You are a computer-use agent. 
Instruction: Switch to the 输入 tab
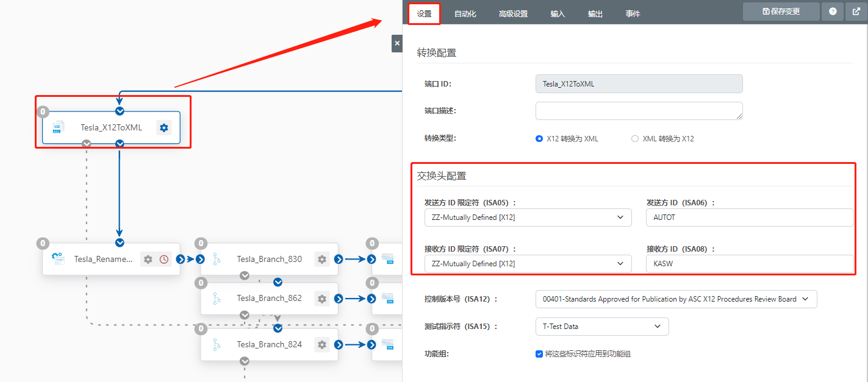click(558, 13)
